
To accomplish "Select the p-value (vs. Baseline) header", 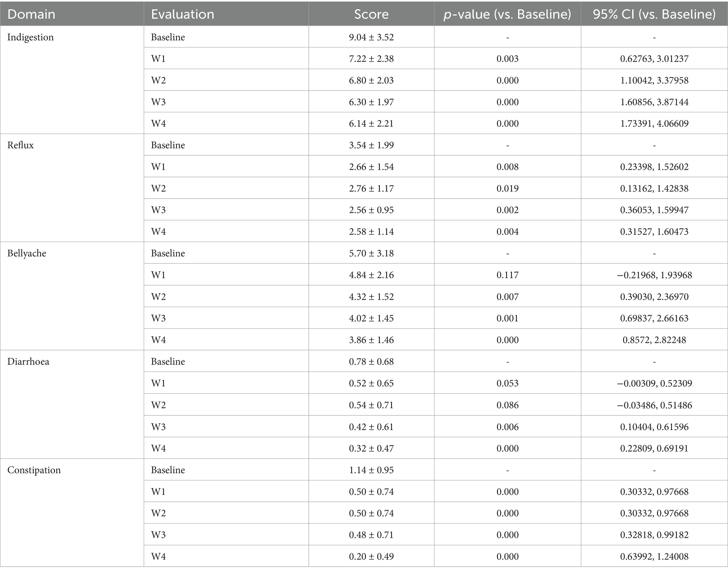I will pyautogui.click(x=507, y=14).
